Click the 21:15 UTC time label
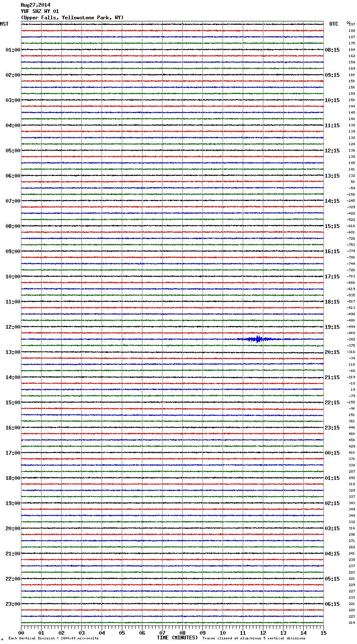 point(332,377)
